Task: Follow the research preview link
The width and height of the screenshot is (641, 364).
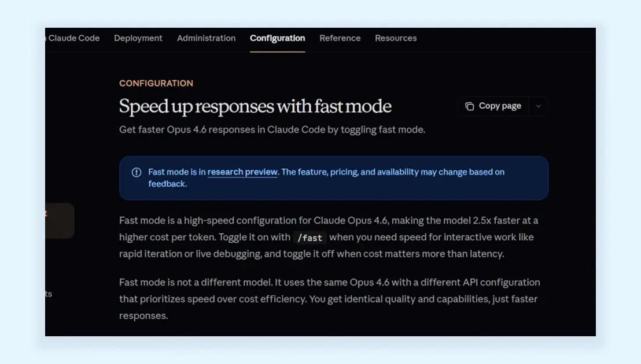Action: pos(242,172)
